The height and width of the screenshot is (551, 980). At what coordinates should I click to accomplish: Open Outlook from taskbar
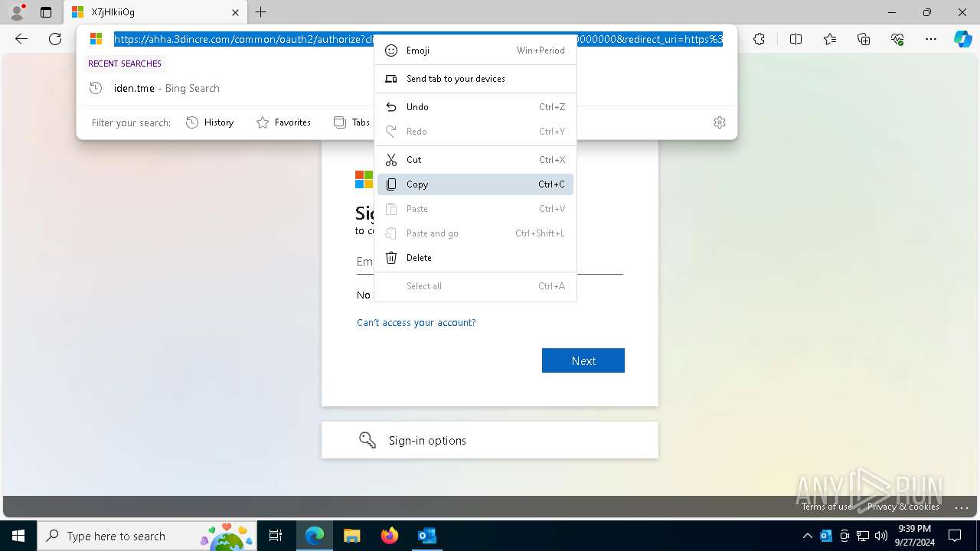click(426, 536)
